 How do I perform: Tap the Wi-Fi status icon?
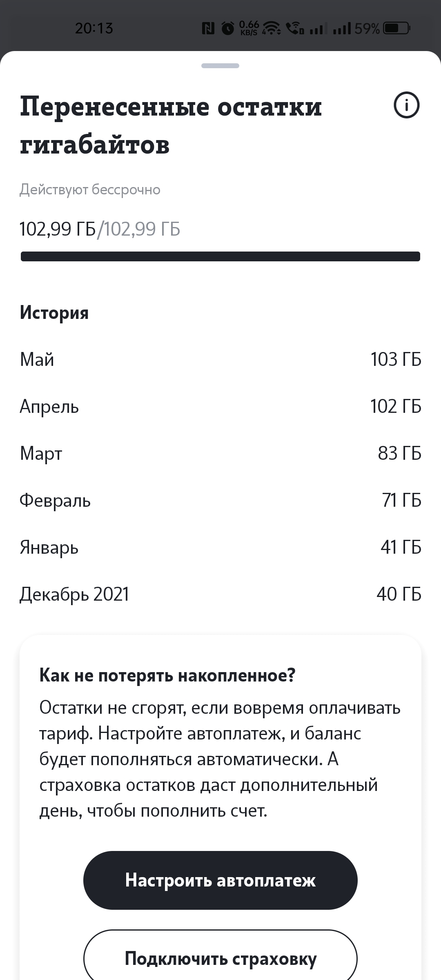click(272, 29)
